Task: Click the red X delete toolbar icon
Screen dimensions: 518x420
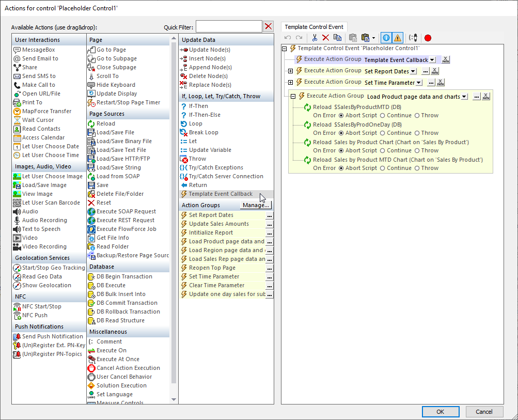Action: tap(325, 38)
